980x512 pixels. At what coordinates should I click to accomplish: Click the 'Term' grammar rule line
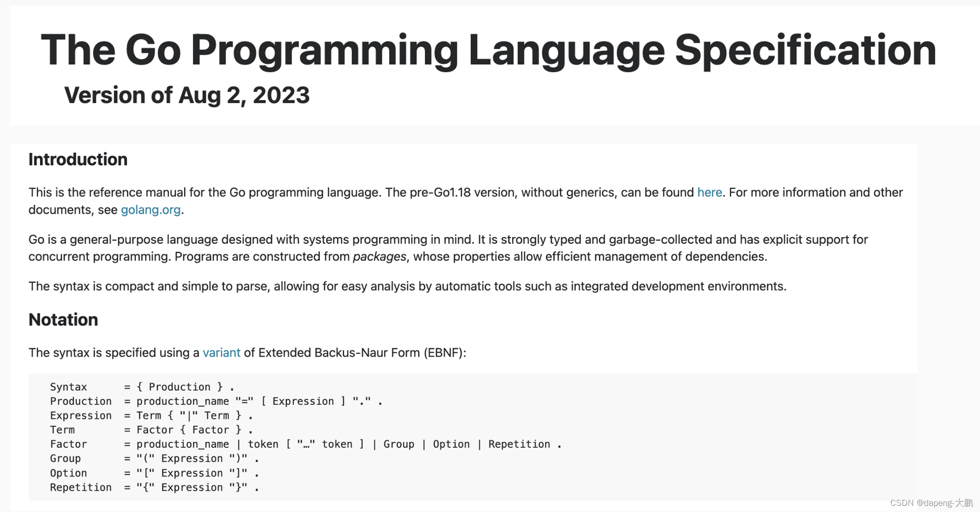coord(151,430)
